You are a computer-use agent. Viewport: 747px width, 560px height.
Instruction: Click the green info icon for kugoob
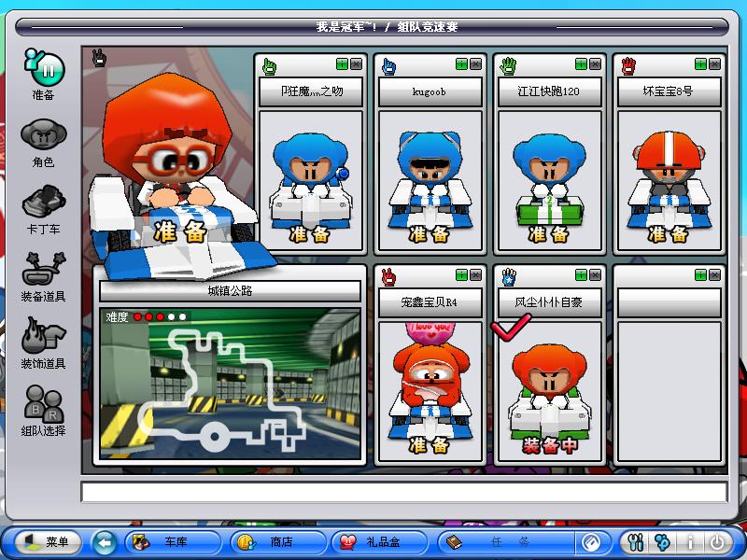point(461,64)
